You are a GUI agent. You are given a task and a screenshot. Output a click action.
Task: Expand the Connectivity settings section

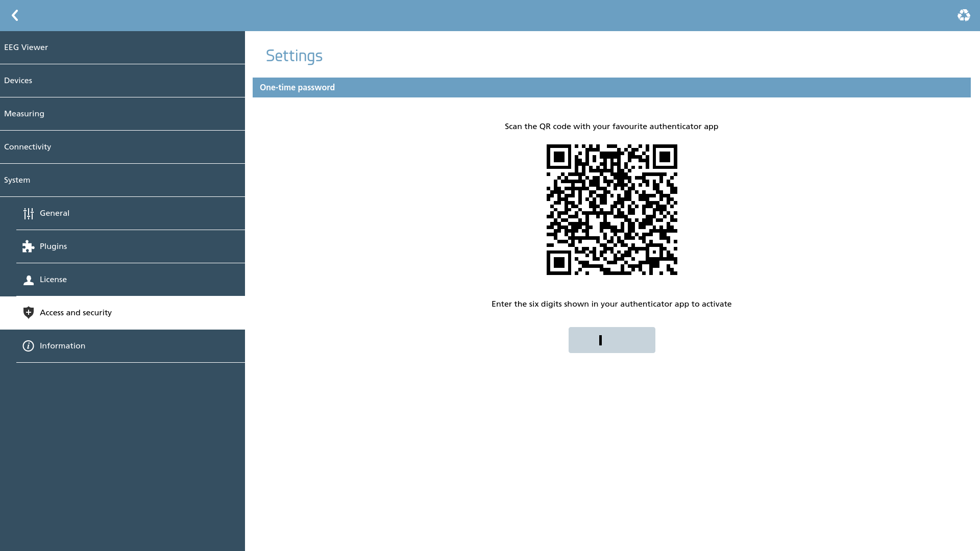122,147
